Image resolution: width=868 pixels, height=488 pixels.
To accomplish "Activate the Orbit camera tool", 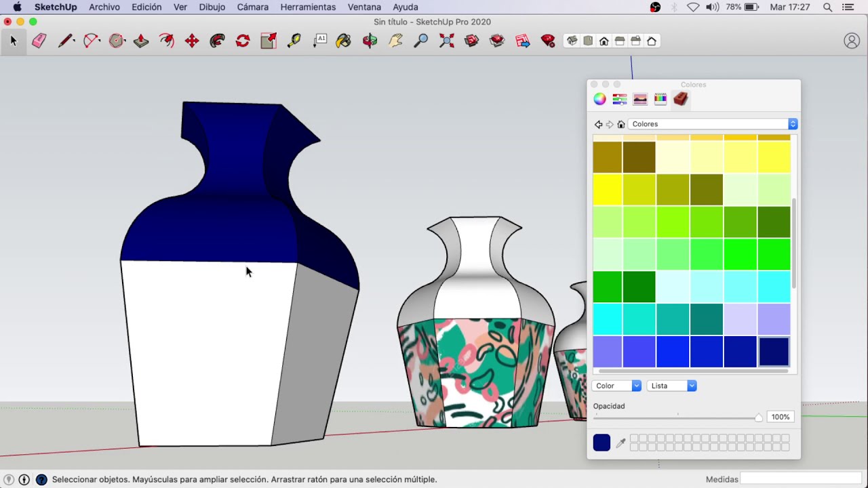I will [370, 41].
